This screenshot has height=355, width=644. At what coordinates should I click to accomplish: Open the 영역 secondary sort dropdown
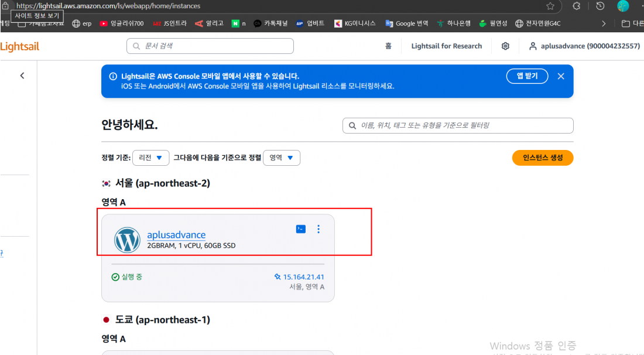(282, 158)
